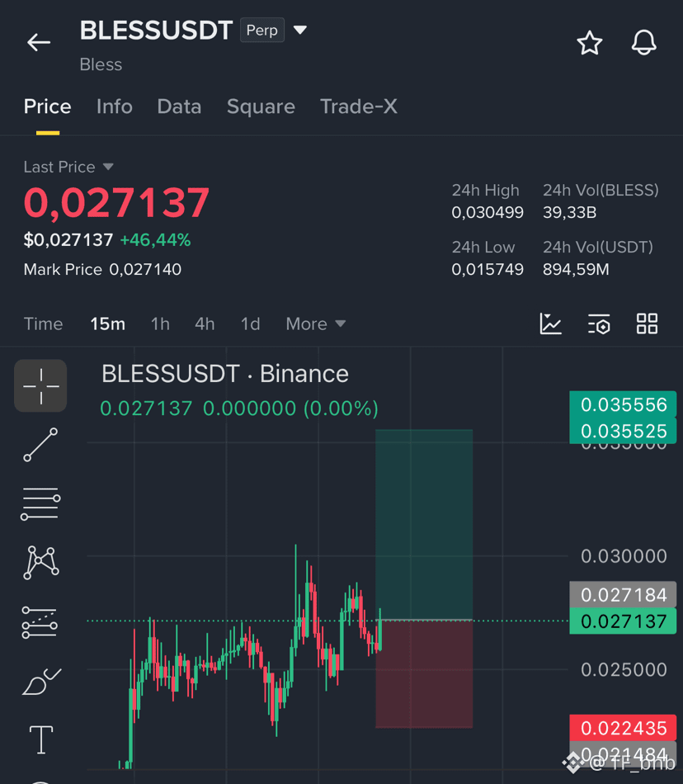This screenshot has width=683, height=784.
Task: Select the Time chart view
Action: pos(44,324)
